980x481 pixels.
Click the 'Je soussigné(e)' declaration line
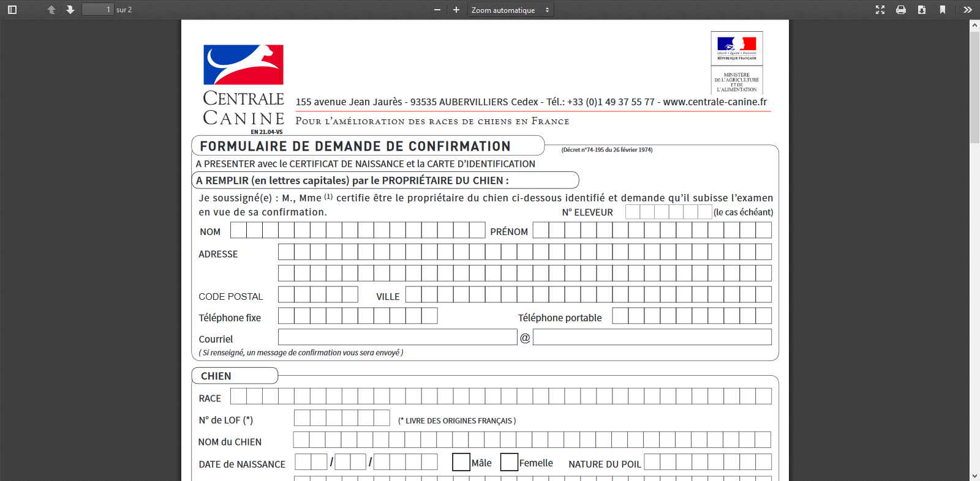(486, 198)
